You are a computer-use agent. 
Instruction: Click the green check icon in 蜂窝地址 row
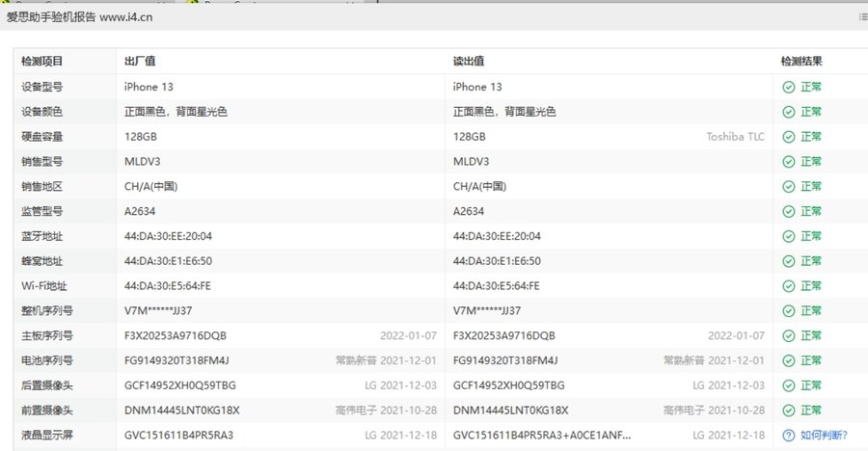click(789, 261)
